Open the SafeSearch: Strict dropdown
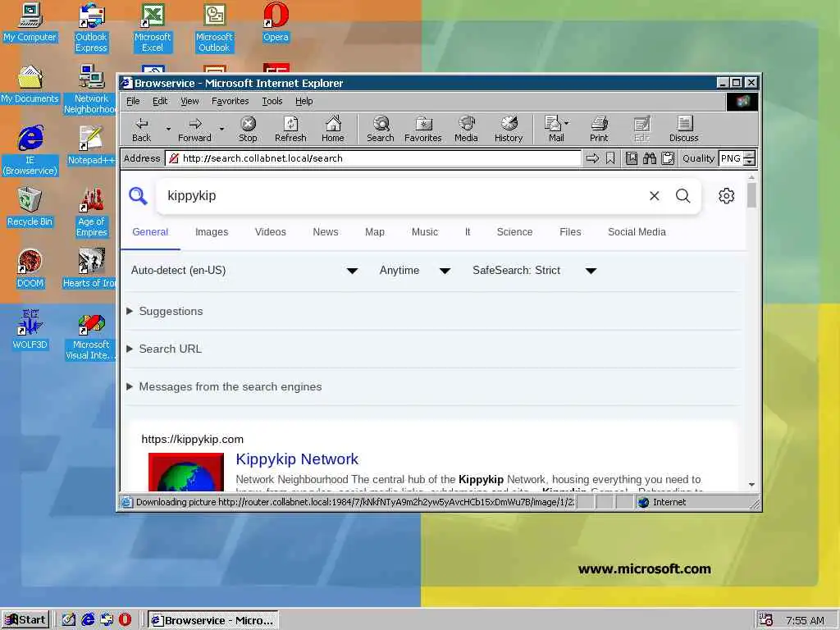 click(x=534, y=271)
